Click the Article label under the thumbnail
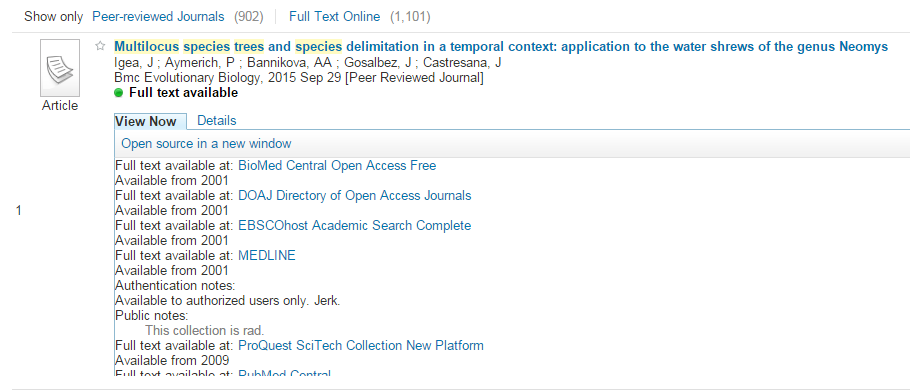The height and width of the screenshot is (391, 910). click(60, 106)
